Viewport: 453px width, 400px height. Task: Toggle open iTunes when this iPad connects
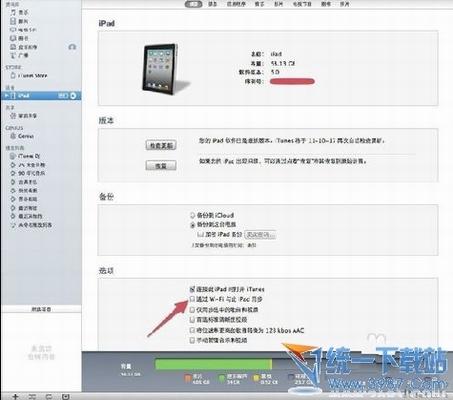pyautogui.click(x=192, y=289)
